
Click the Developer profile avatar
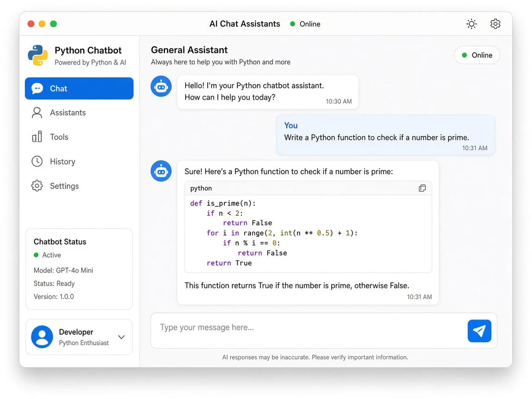coord(42,337)
